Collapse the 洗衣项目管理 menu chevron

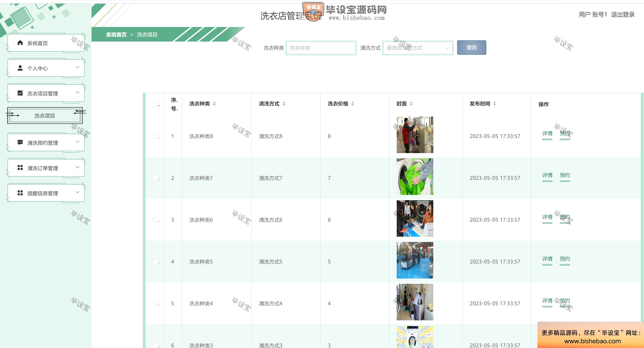pyautogui.click(x=78, y=92)
